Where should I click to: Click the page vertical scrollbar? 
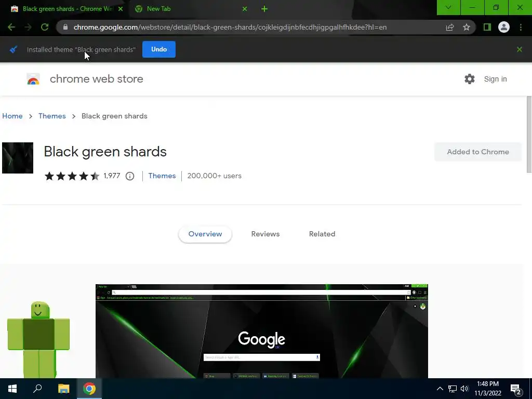[529, 135]
